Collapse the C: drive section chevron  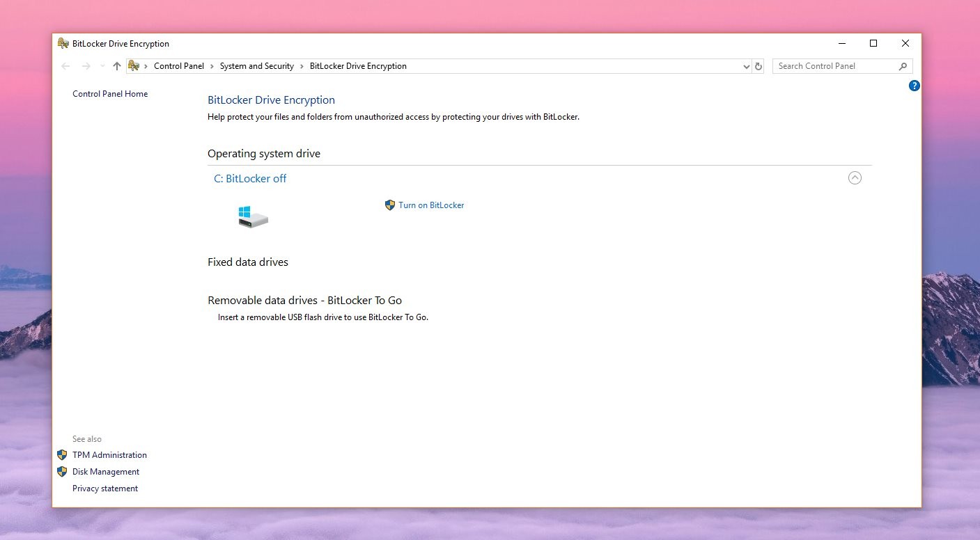855,178
